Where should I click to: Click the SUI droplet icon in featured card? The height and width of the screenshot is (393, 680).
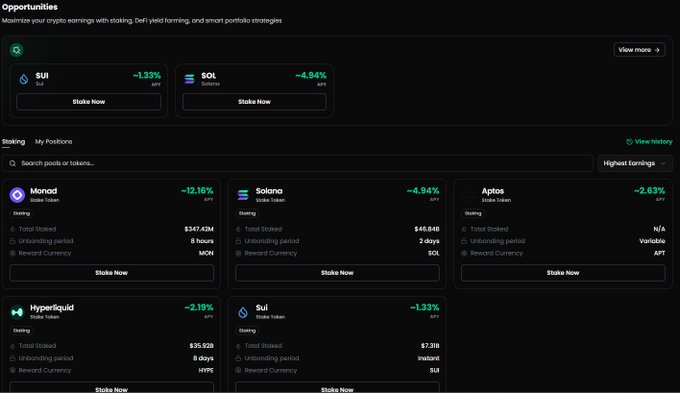(x=24, y=79)
